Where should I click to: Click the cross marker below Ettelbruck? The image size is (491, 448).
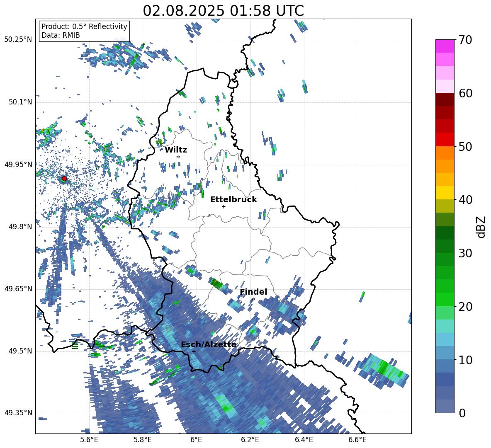point(224,206)
